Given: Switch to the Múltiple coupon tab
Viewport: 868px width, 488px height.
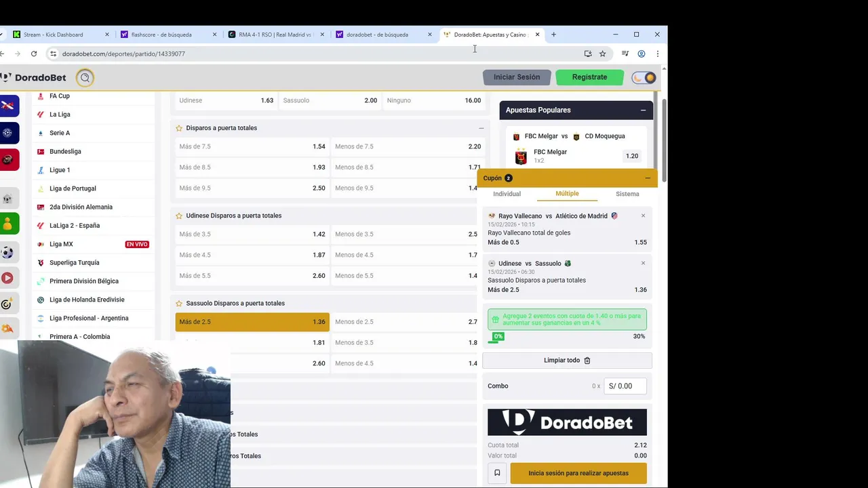Looking at the screenshot, I should pyautogui.click(x=567, y=194).
